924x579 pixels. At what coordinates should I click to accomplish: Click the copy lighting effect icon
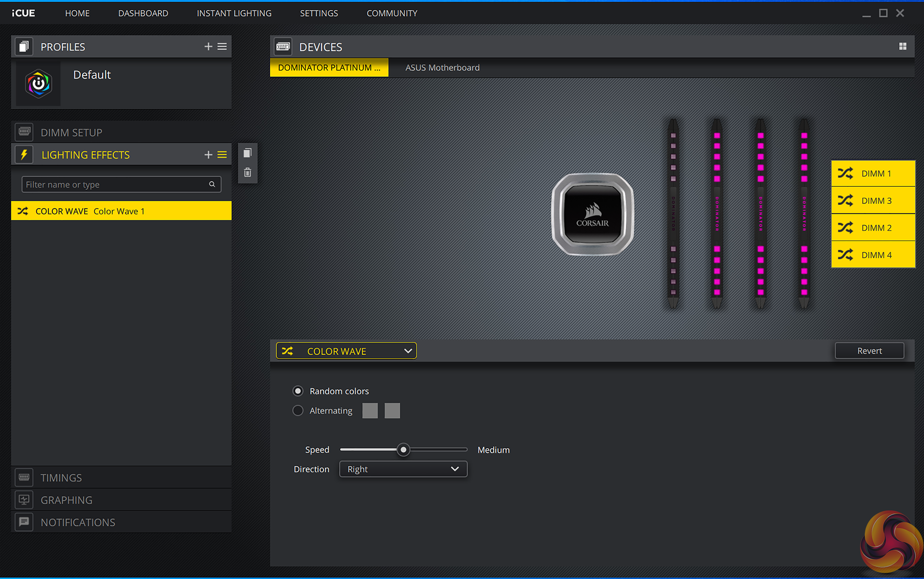click(x=247, y=153)
